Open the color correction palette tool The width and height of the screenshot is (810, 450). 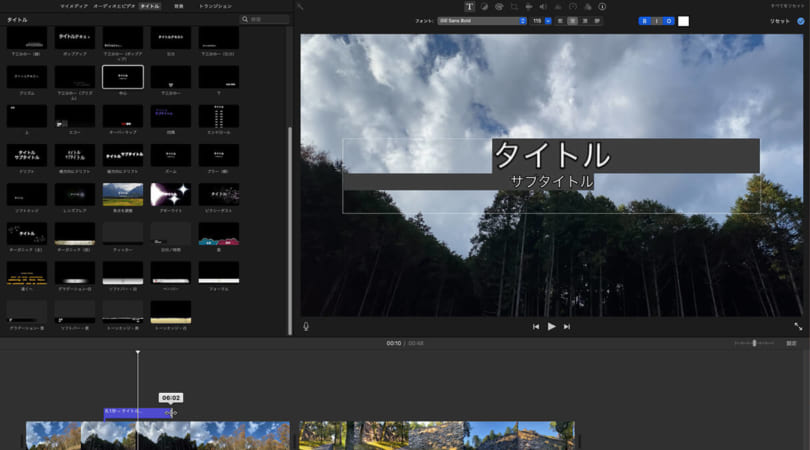[498, 6]
